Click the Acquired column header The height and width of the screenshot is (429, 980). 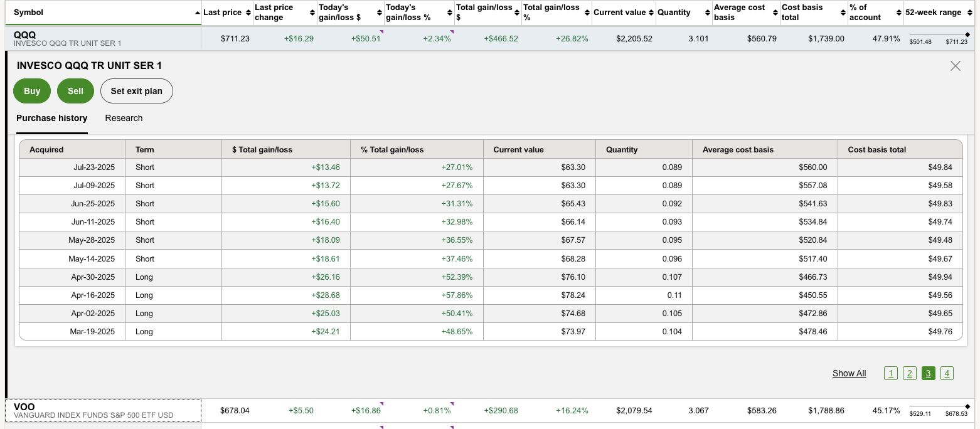click(73, 150)
